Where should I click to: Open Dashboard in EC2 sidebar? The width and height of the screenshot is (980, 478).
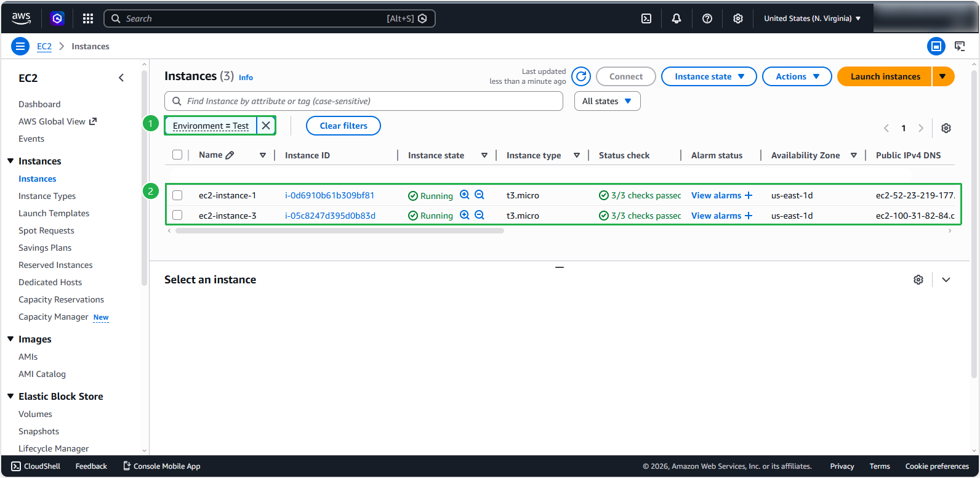(x=39, y=104)
